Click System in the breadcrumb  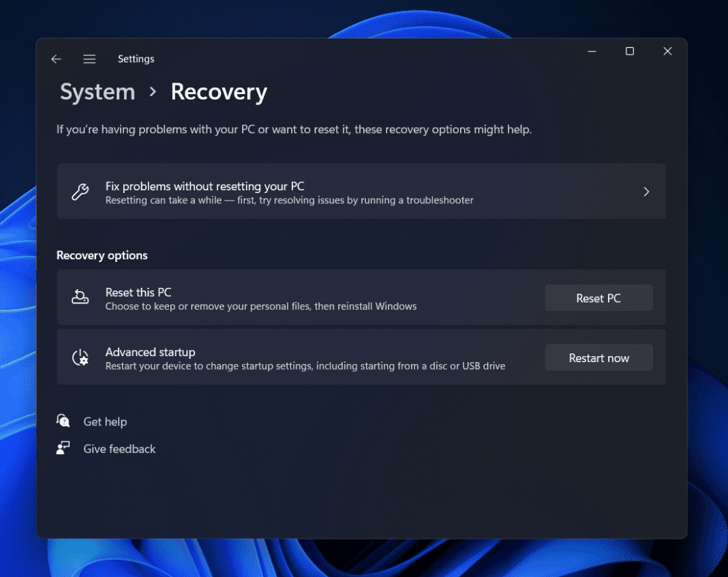tap(97, 91)
